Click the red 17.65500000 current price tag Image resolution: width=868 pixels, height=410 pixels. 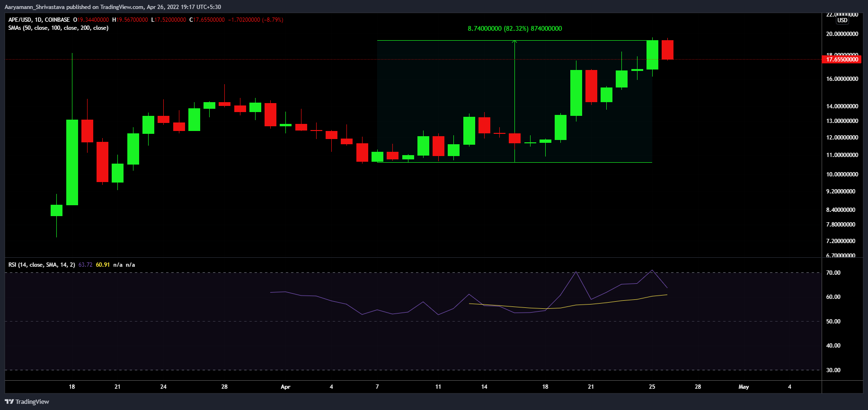841,59
